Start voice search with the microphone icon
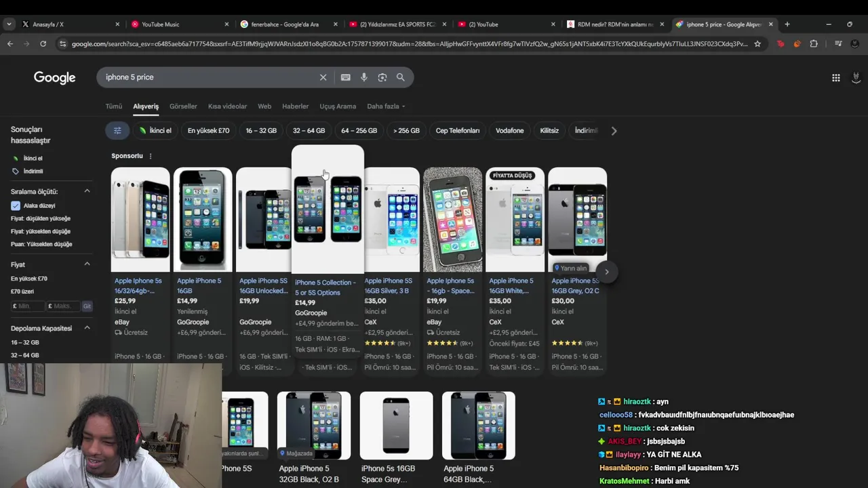868x488 pixels. (x=364, y=77)
